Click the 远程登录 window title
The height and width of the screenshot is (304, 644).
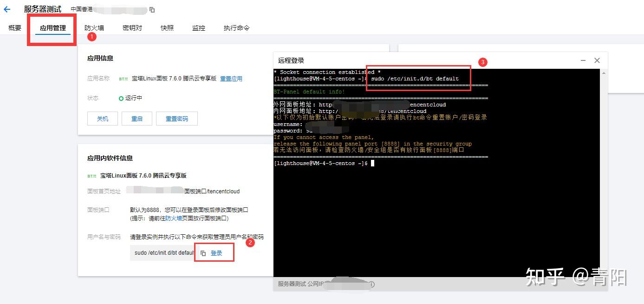click(291, 60)
